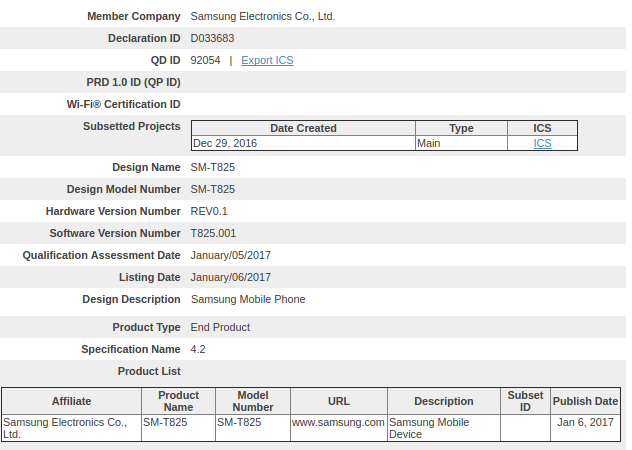This screenshot has width=632, height=450.
Task: Click the 'Subset ID' column header
Action: tap(525, 401)
